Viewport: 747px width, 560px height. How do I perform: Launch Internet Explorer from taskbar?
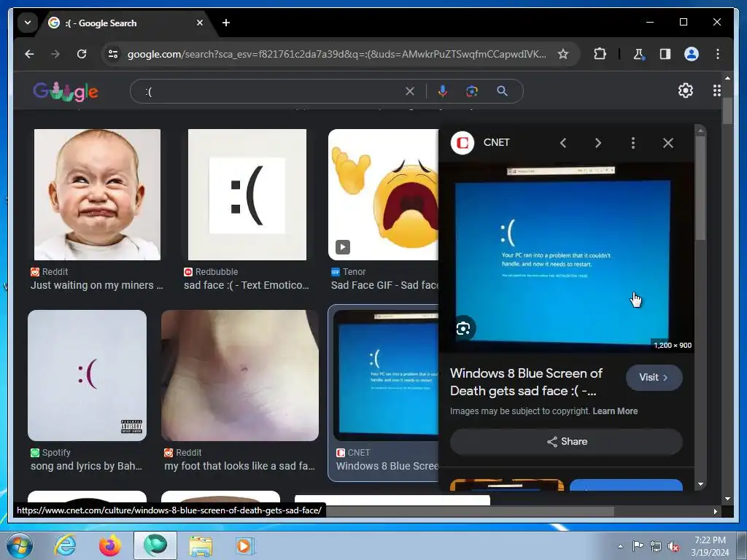point(65,545)
